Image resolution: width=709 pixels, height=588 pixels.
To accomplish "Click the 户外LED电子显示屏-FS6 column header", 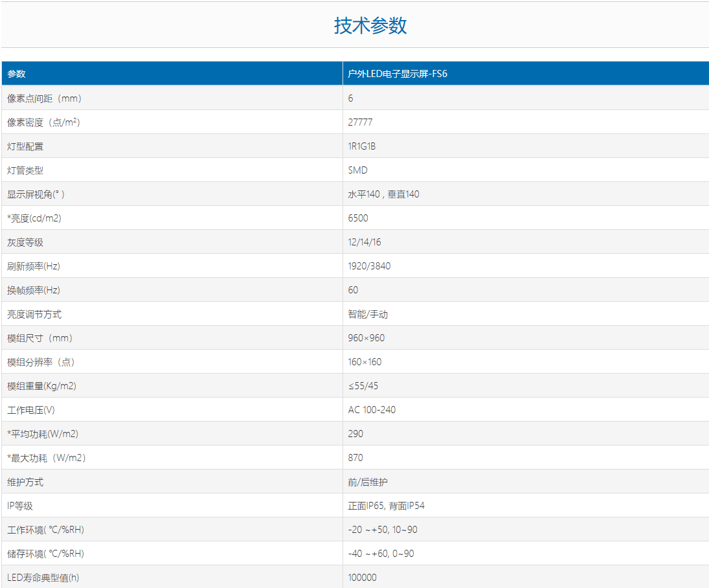I will (x=398, y=74).
